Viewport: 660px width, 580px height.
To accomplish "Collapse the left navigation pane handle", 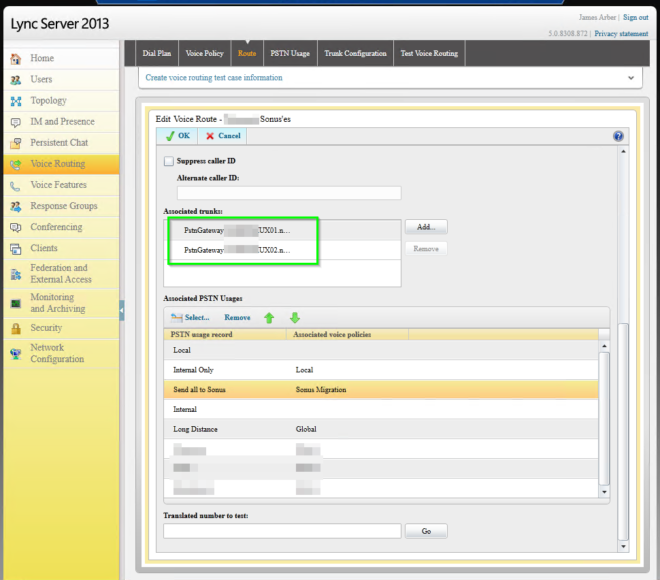I will tap(122, 310).
